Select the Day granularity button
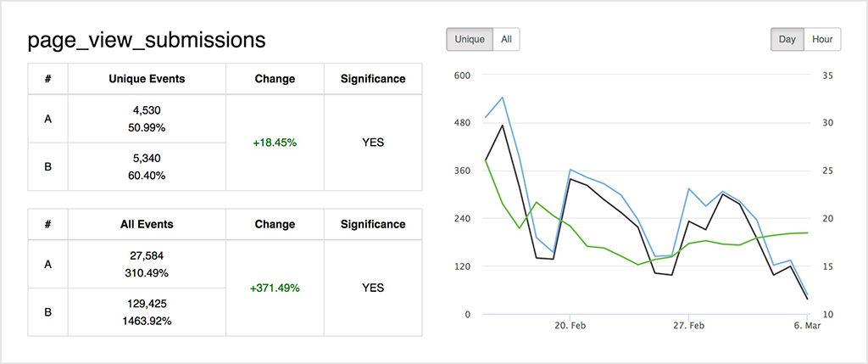This screenshot has width=868, height=364. [x=787, y=39]
